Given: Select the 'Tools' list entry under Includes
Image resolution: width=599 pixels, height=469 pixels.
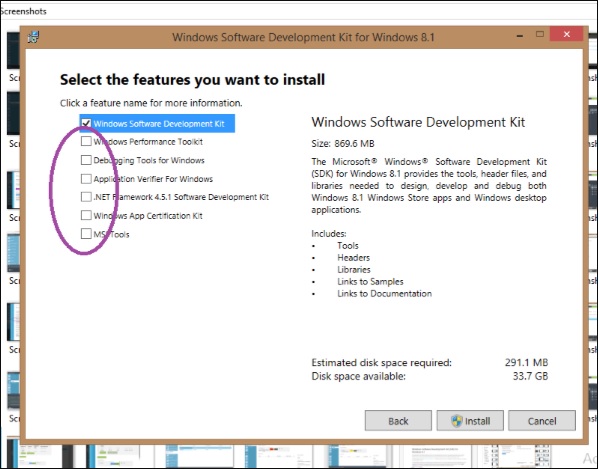Looking at the screenshot, I should 348,245.
